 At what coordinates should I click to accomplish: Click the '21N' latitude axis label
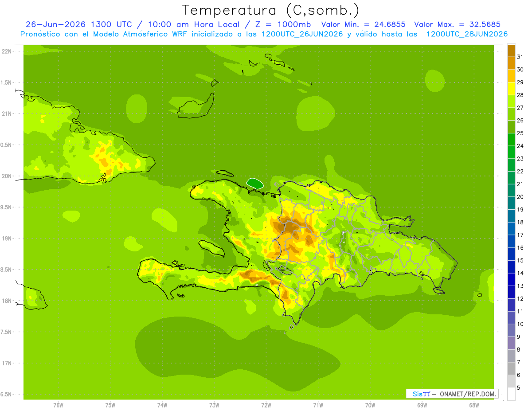click(x=8, y=114)
